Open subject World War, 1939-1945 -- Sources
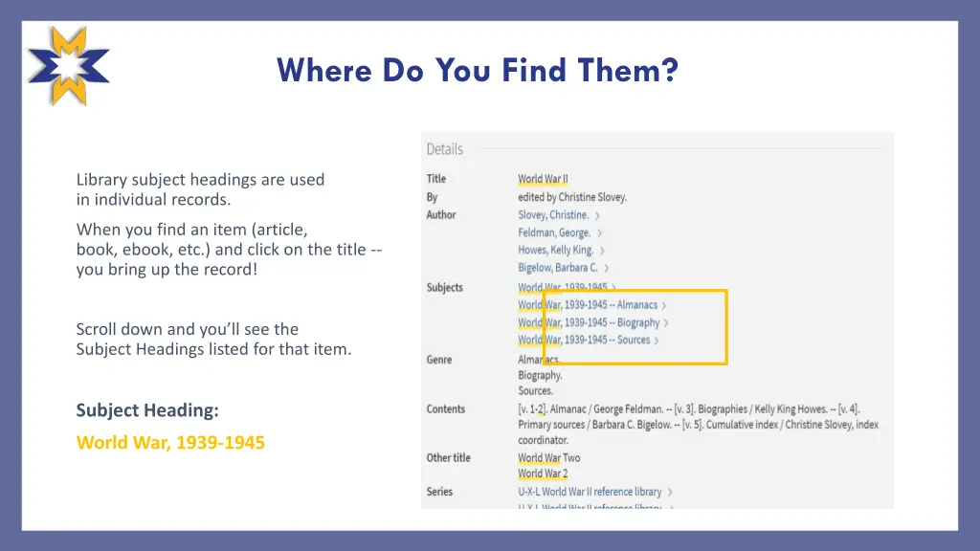This screenshot has height=551, width=980. (x=584, y=340)
